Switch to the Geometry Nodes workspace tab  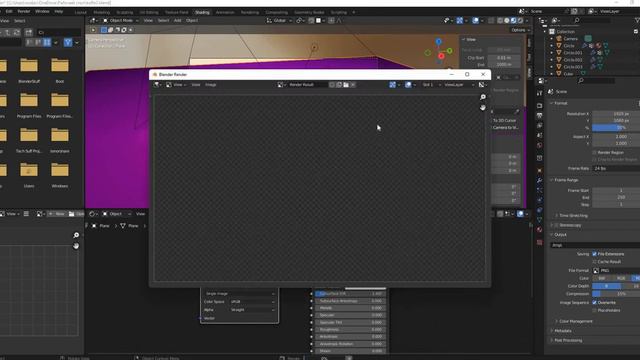pos(309,12)
